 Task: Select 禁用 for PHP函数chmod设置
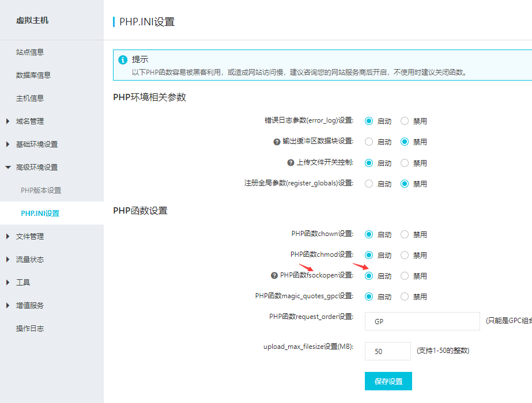[x=405, y=255]
